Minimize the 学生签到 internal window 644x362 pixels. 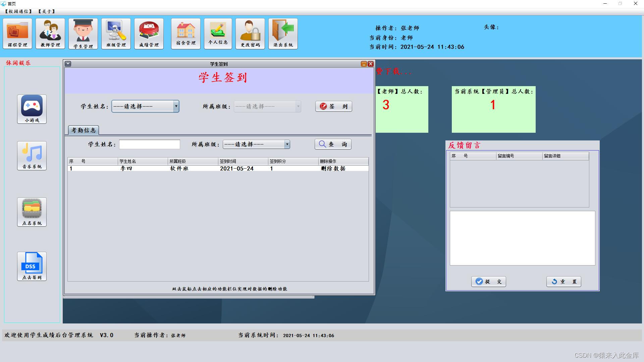pos(364,64)
